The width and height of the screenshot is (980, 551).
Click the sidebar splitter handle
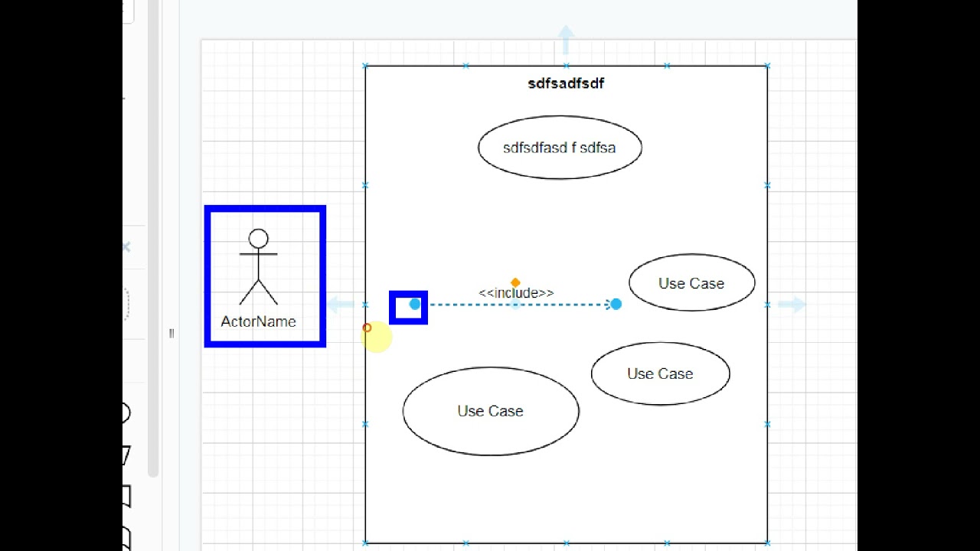[171, 333]
